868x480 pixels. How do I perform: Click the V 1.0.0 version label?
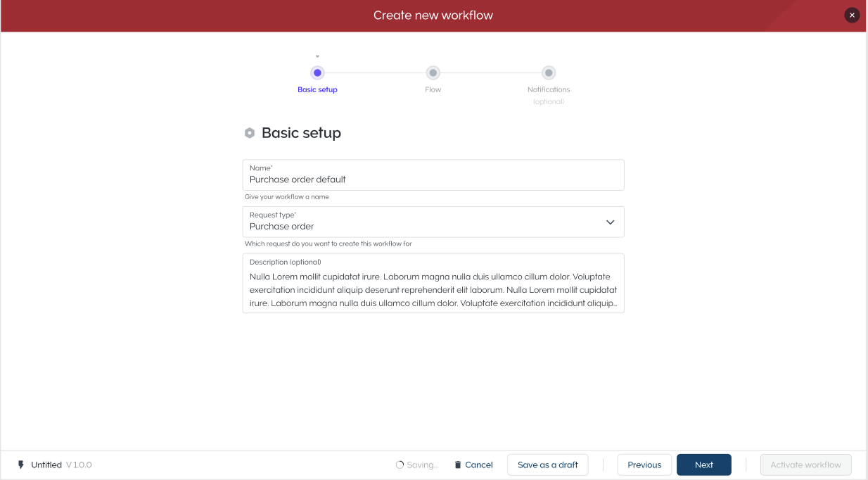tap(79, 465)
